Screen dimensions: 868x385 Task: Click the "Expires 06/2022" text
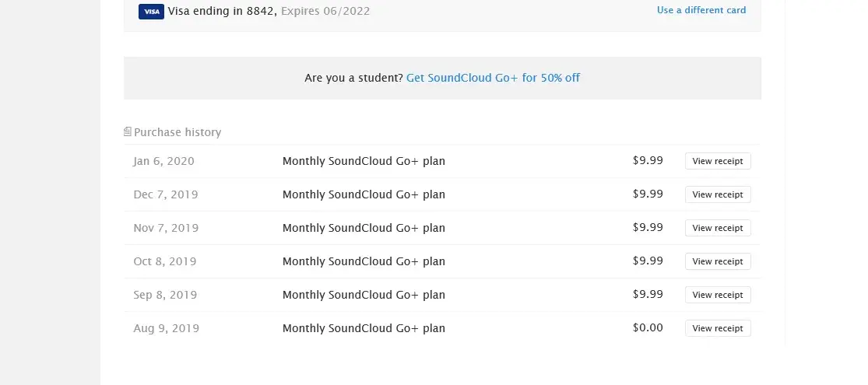(x=325, y=11)
